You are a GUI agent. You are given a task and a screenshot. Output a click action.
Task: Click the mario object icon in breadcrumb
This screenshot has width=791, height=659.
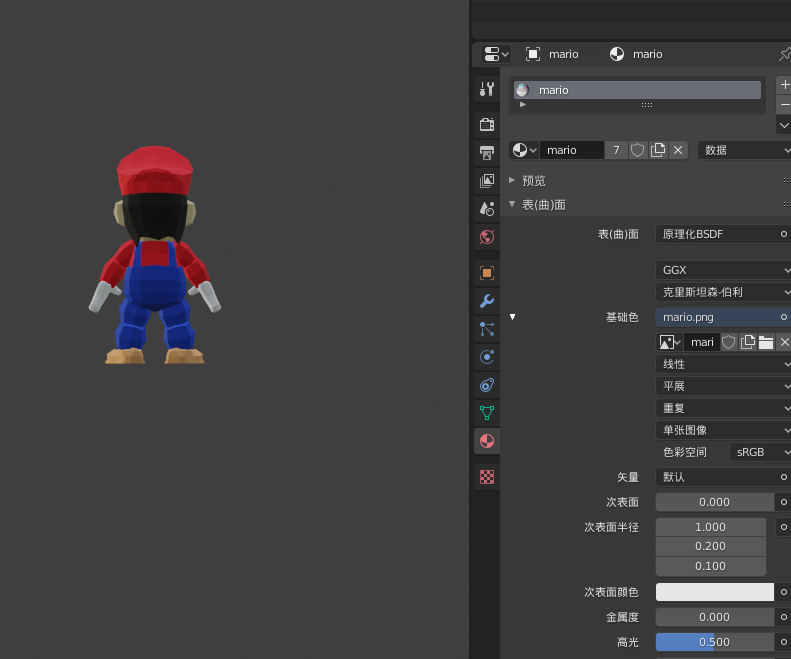pyautogui.click(x=533, y=54)
